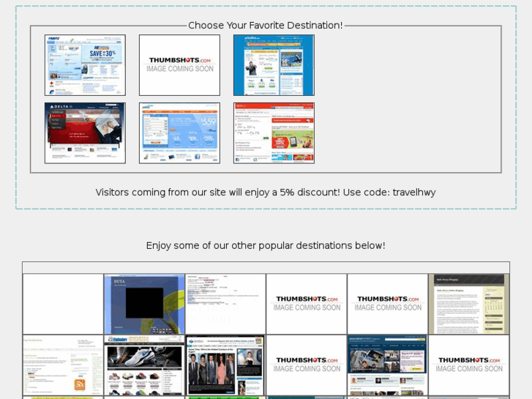The image size is (532, 399).
Task: Open Thumbshots placeholder right of the dark blue news thumbnail
Action: tap(469, 365)
